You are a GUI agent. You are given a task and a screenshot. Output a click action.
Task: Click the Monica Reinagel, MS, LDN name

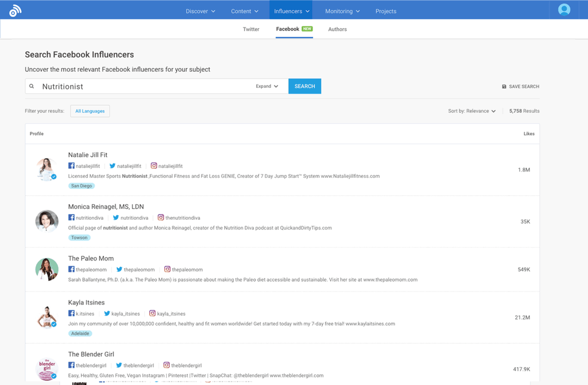[x=106, y=207]
